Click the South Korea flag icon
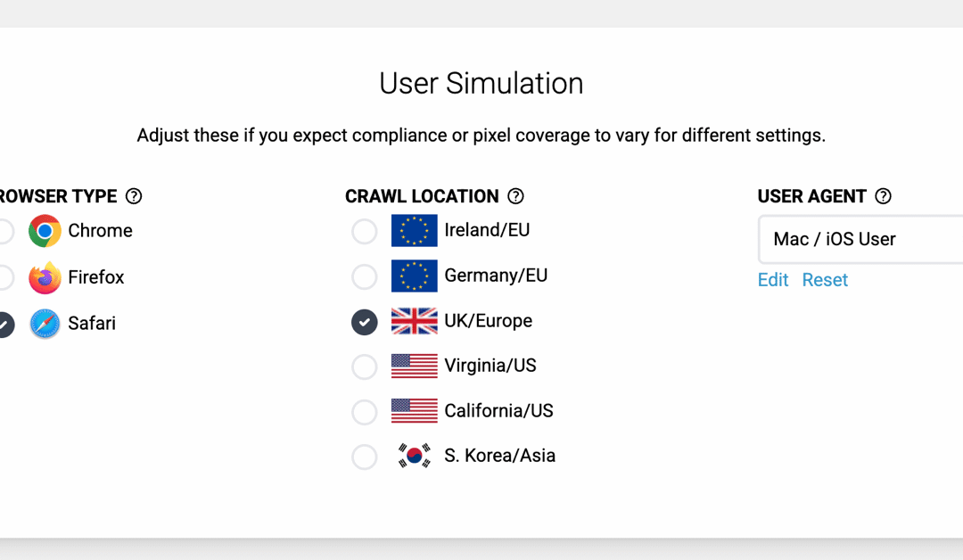Screen dimensions: 963x560 (414, 456)
